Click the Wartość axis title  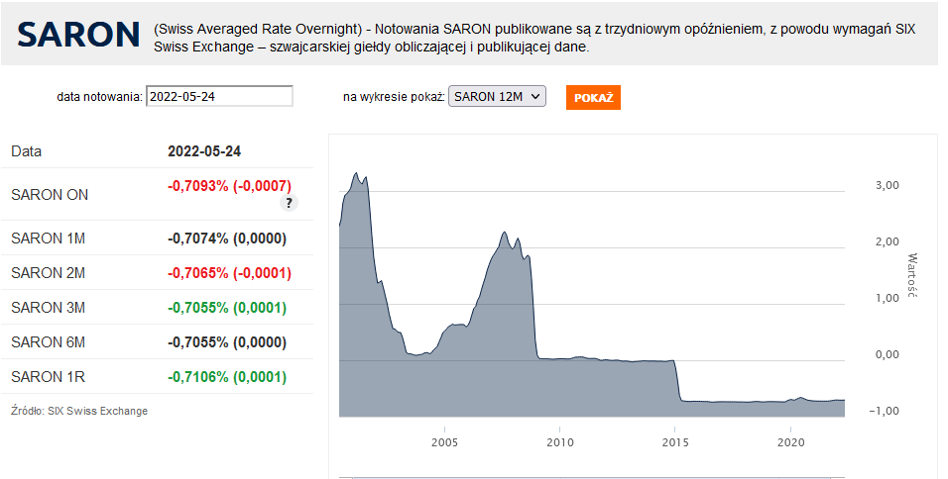pos(912,275)
